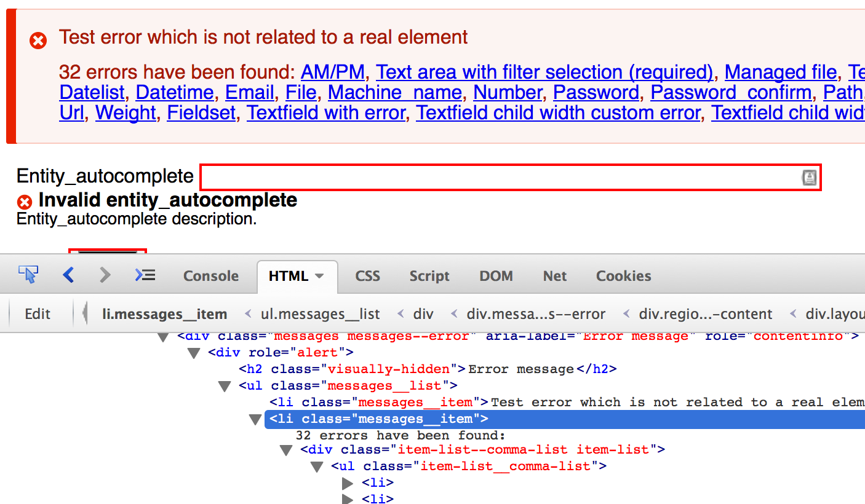The height and width of the screenshot is (504, 865).
Task: Collapse the ul.messages__list tree node
Action: pyautogui.click(x=225, y=385)
